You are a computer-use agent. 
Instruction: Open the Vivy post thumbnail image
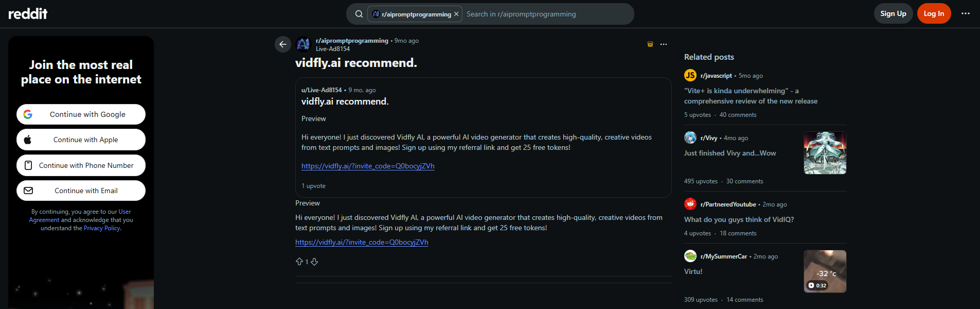click(x=825, y=153)
